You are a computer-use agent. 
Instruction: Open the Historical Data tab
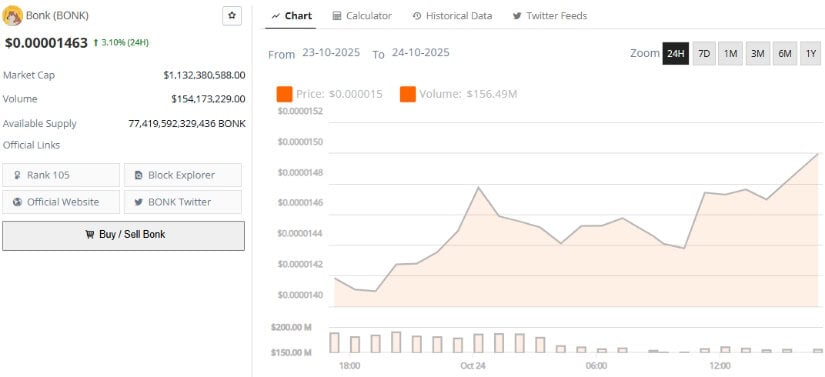(x=452, y=16)
